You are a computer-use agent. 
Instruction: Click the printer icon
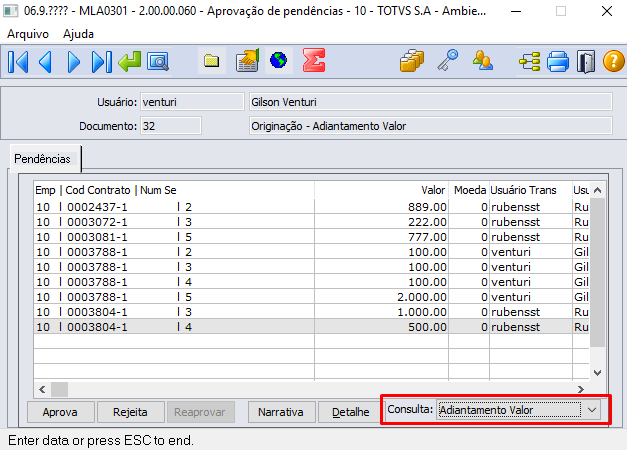tap(558, 62)
